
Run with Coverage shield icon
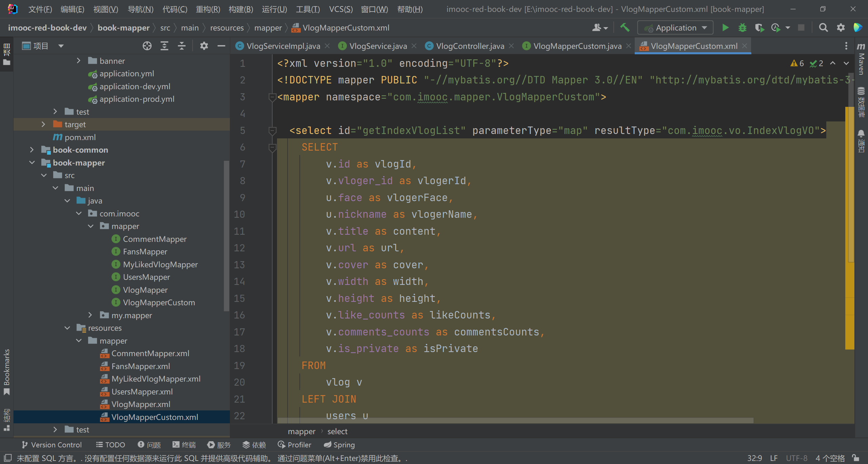coord(759,28)
